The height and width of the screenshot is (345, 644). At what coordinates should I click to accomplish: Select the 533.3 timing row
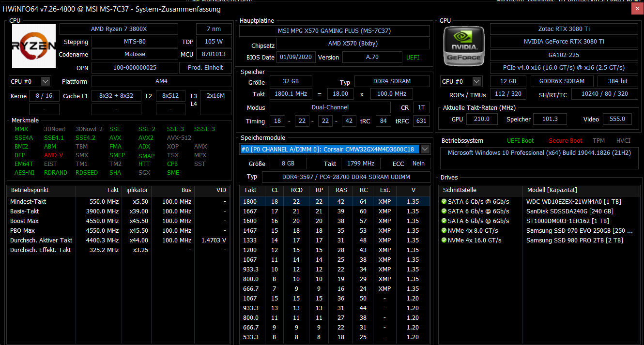coord(335,337)
